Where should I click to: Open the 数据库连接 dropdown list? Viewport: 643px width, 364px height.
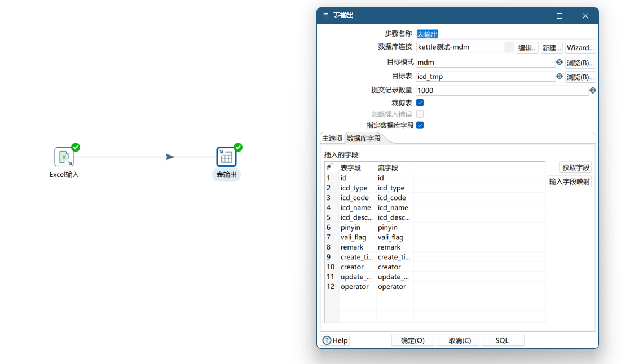(509, 47)
